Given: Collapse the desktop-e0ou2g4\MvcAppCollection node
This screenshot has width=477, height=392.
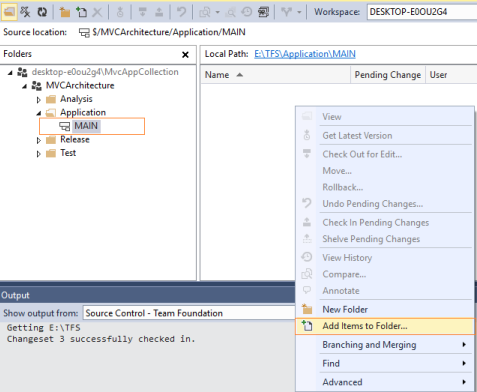Looking at the screenshot, I should pos(10,72).
